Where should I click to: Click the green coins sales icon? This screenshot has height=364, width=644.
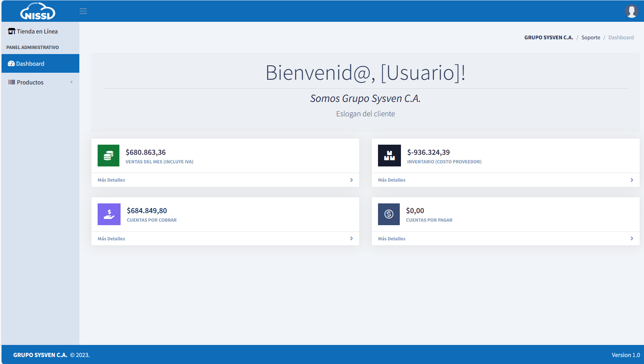click(108, 156)
